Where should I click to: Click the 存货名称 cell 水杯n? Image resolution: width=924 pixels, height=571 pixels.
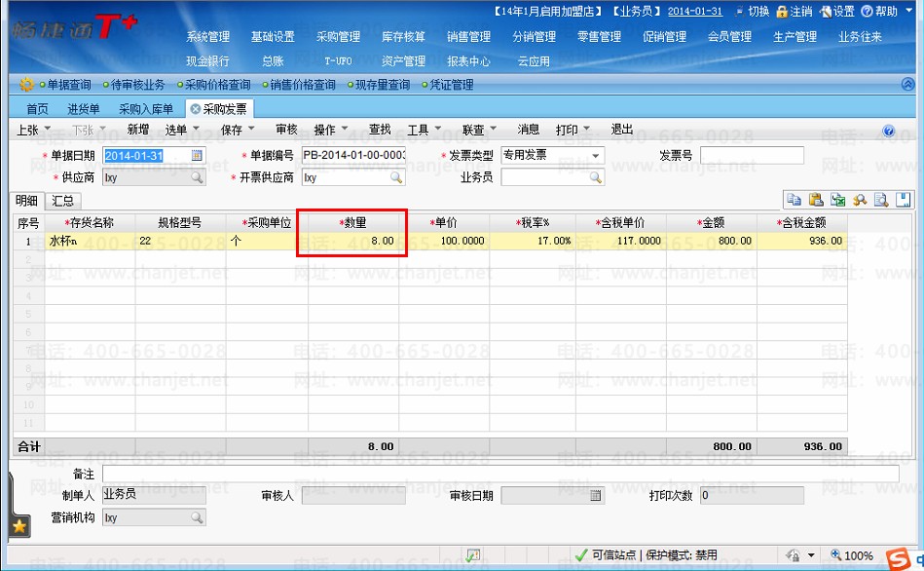(91, 241)
